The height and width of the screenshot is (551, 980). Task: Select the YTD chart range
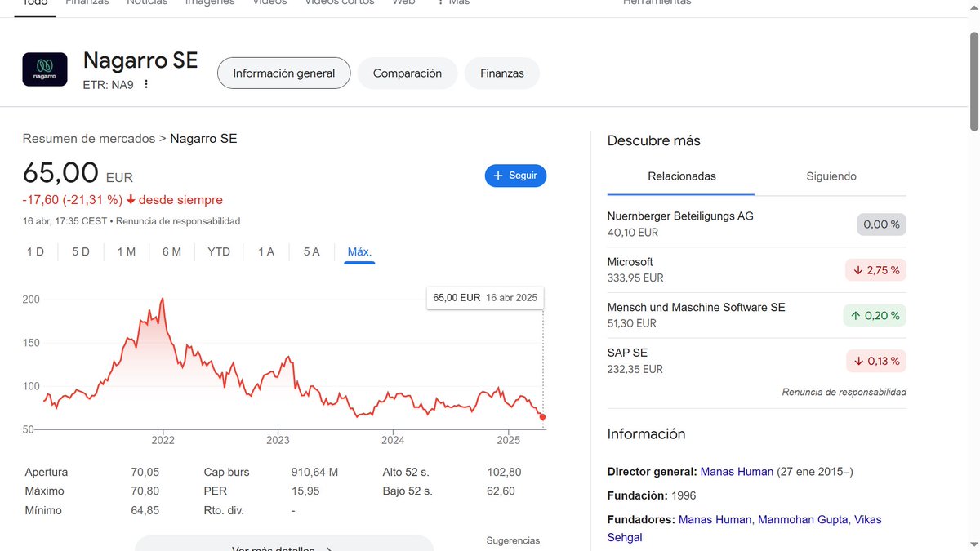[219, 251]
